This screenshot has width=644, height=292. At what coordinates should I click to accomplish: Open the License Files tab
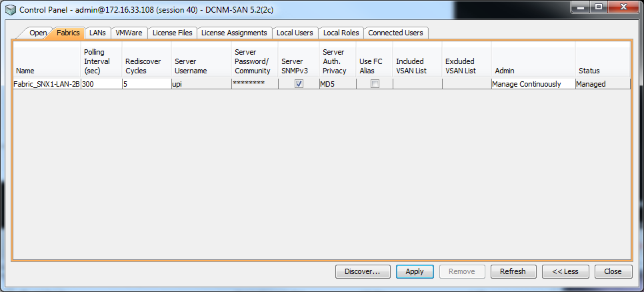pos(173,33)
